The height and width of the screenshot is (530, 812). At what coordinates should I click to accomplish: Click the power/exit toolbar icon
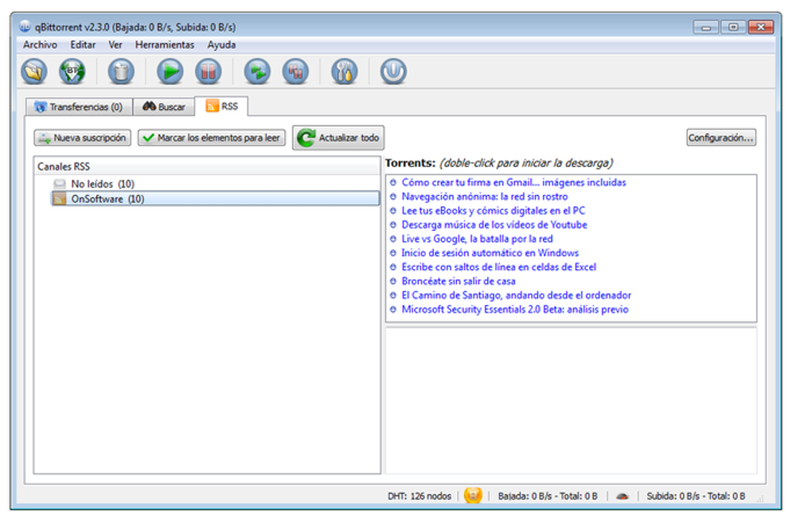point(393,72)
